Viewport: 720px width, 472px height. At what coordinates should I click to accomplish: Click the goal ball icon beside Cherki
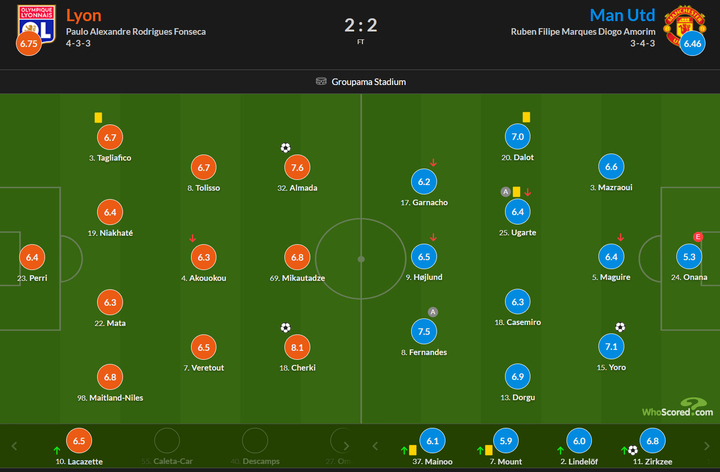285,327
